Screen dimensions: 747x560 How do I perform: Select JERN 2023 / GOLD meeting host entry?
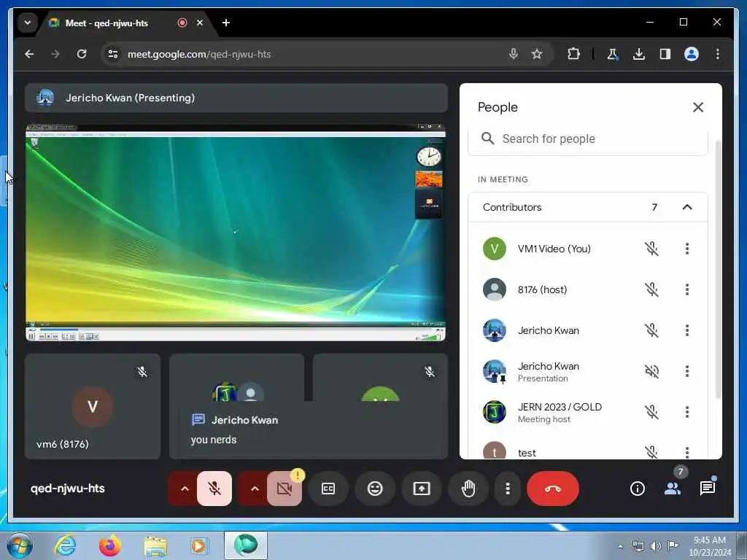click(x=588, y=413)
